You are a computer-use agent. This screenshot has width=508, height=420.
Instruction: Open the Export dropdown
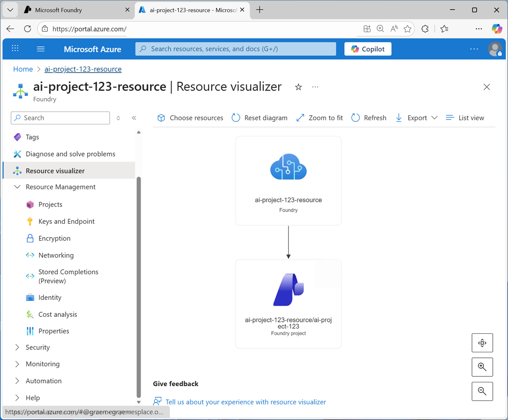click(436, 118)
